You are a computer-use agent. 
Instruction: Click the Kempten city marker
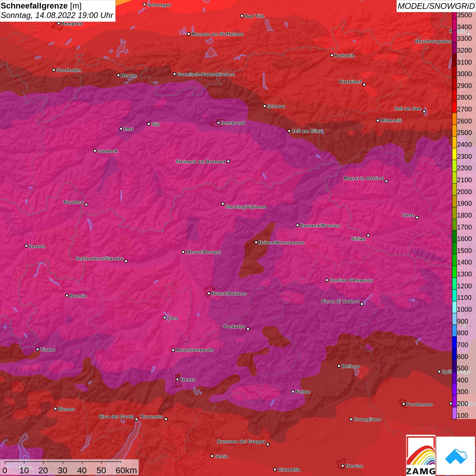click(x=58, y=23)
